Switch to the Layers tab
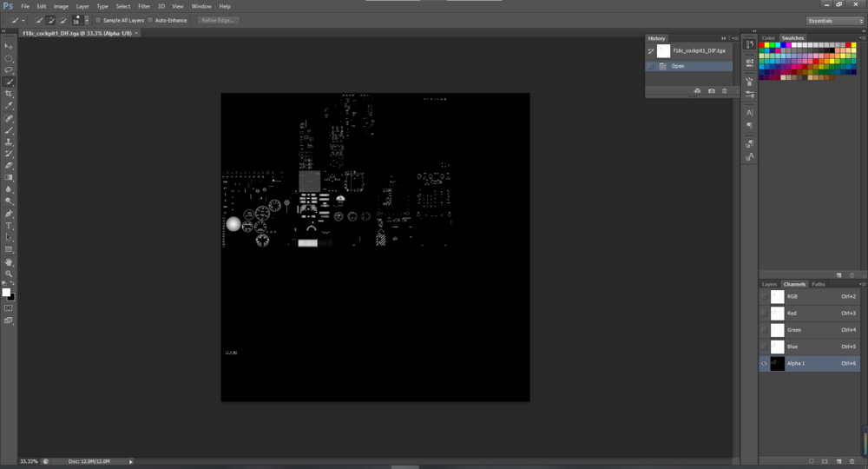The height and width of the screenshot is (469, 868). [769, 284]
